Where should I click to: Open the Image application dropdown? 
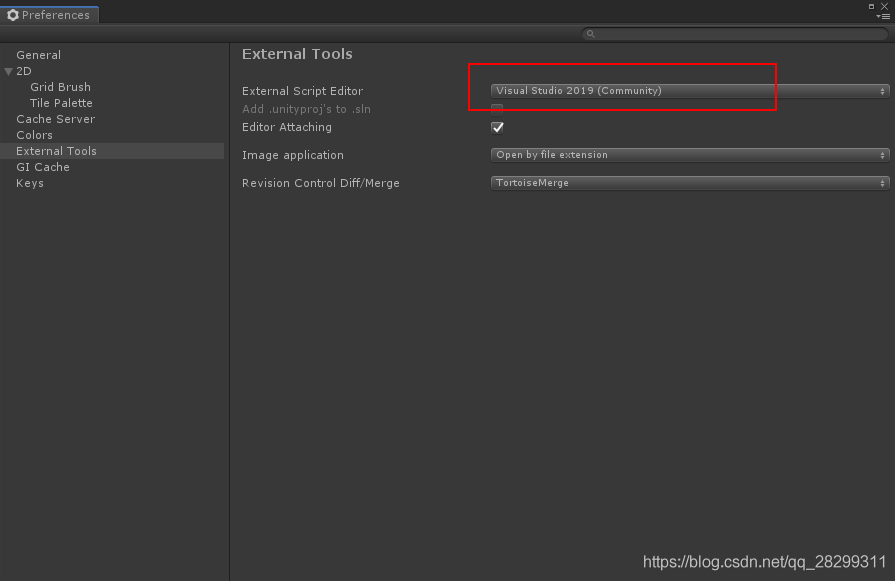690,155
